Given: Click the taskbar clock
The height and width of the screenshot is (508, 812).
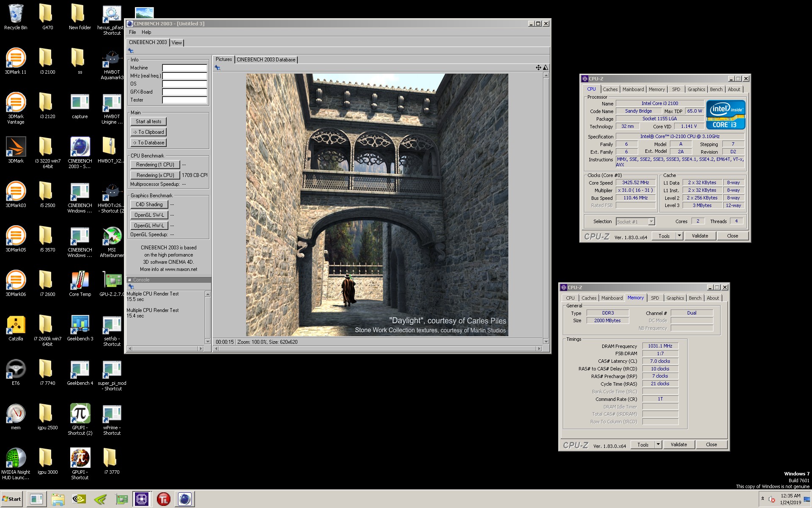Looking at the screenshot, I should point(790,499).
